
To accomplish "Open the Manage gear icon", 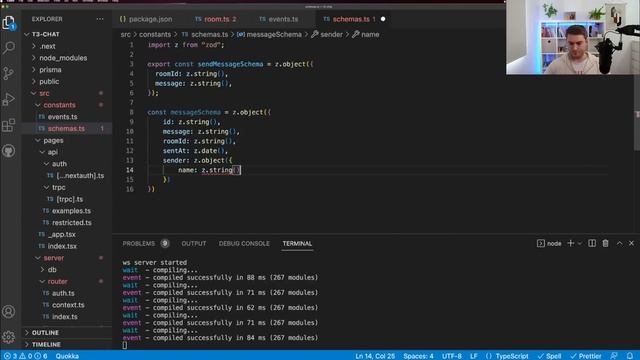I will pos(9,337).
